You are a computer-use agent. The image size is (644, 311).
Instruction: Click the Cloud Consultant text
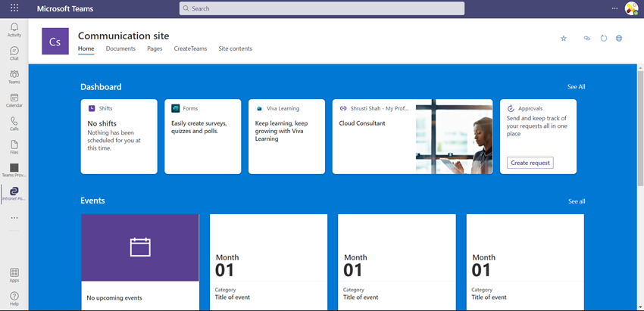coord(362,123)
